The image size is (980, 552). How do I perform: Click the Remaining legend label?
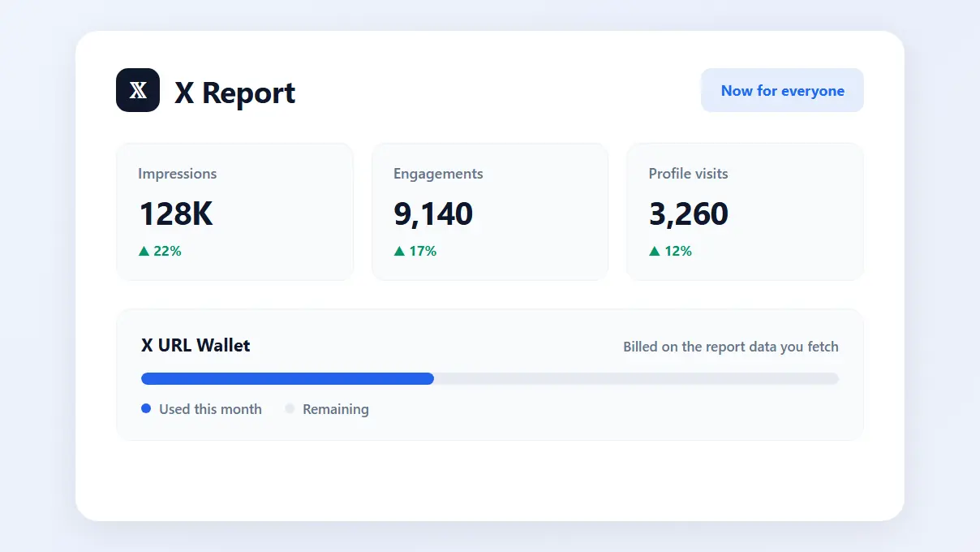coord(335,409)
